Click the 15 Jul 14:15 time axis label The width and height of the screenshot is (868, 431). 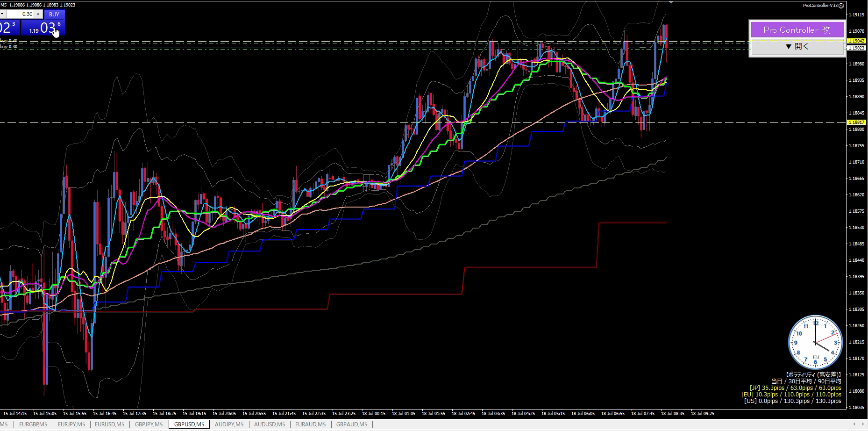15,414
